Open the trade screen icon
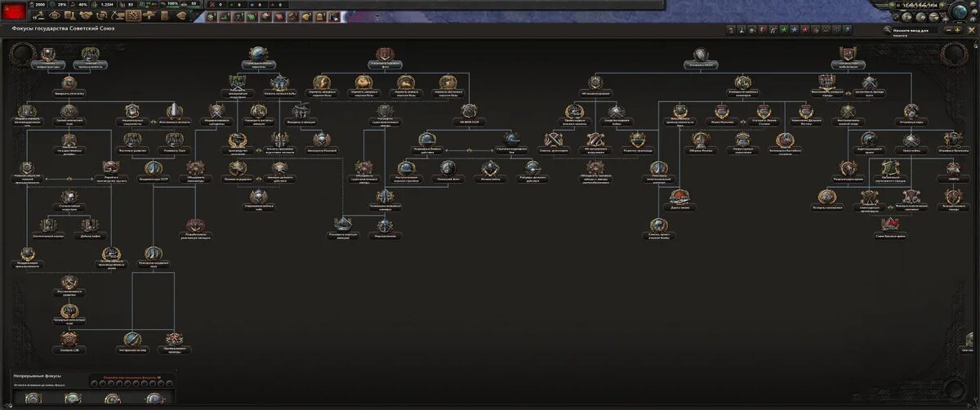The height and width of the screenshot is (410, 980). (102, 16)
